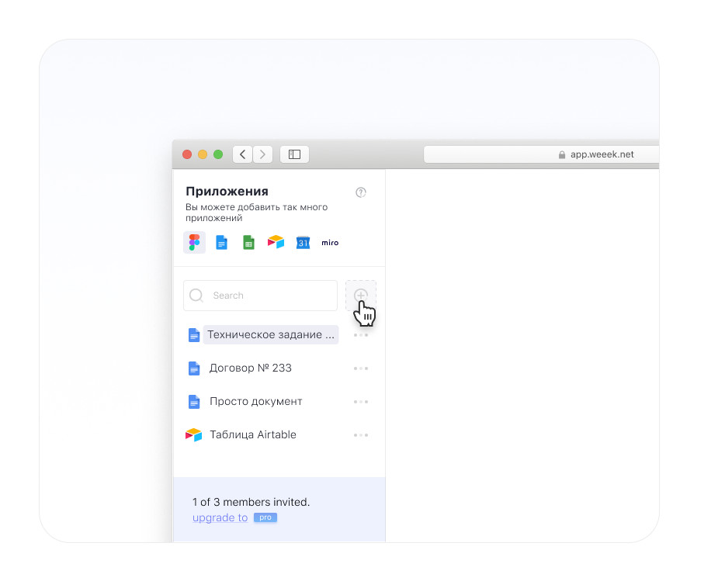The image size is (725, 588).
Task: Select the Google Calendar app icon
Action: click(303, 242)
